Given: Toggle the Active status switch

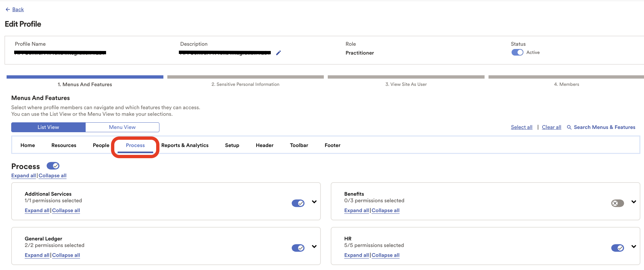Looking at the screenshot, I should point(517,52).
